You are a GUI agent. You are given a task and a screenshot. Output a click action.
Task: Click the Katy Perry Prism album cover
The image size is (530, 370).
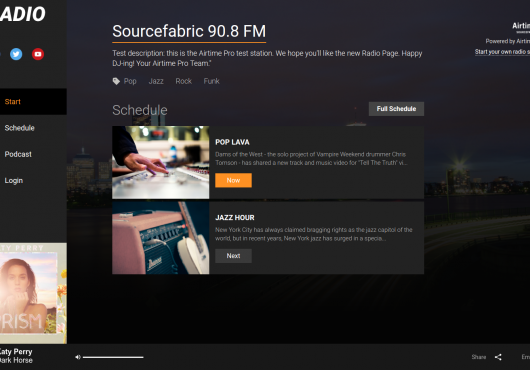click(33, 293)
